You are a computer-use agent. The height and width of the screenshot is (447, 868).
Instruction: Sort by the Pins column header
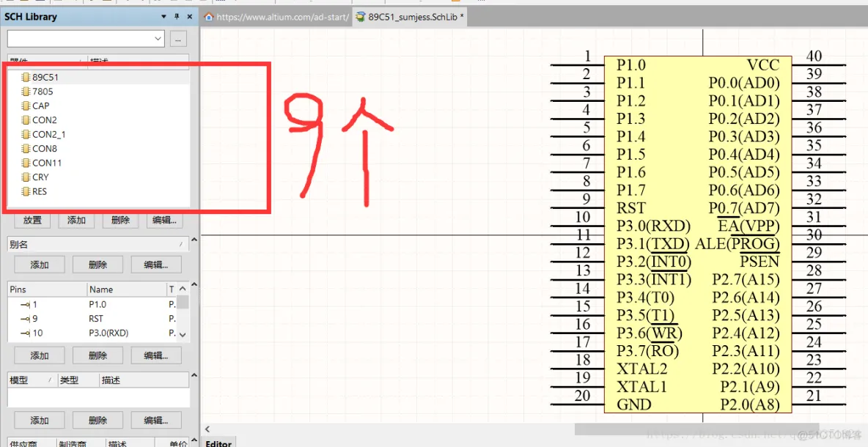[x=47, y=289]
